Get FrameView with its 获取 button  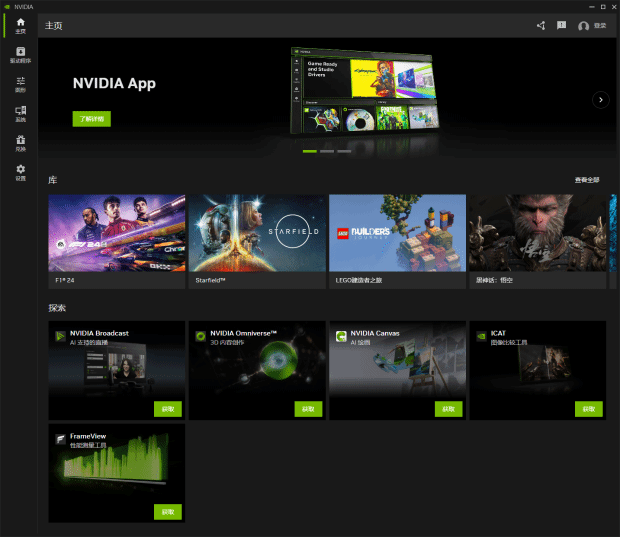pyautogui.click(x=168, y=512)
